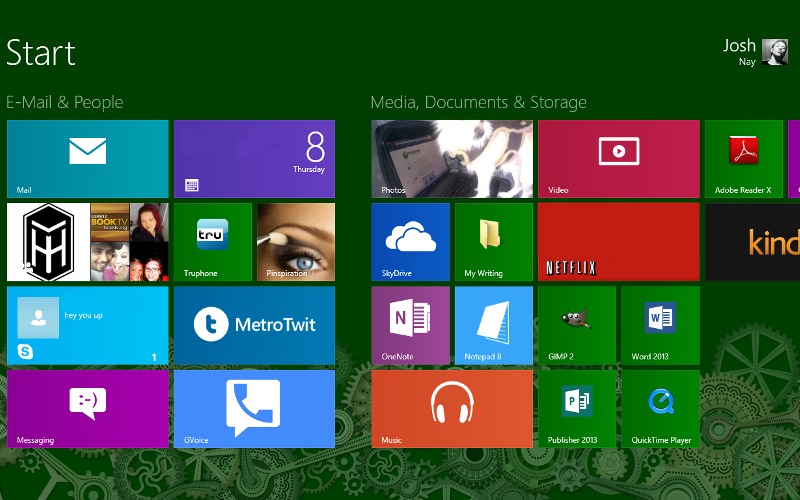This screenshot has width=800, height=500.
Task: Open the Music tile
Action: click(x=452, y=409)
